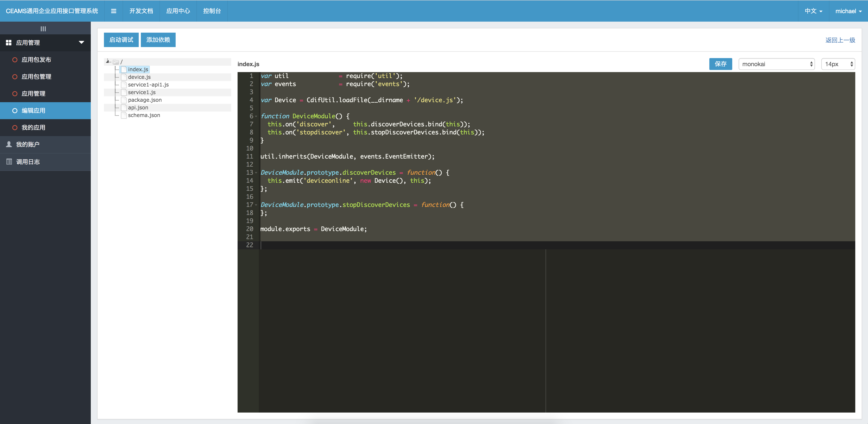Select the service1.js file name

(x=142, y=92)
